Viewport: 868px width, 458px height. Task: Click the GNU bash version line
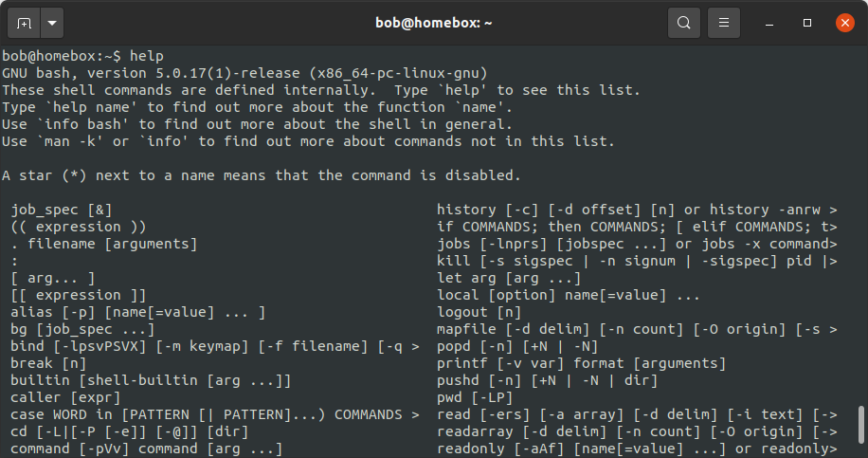click(244, 73)
